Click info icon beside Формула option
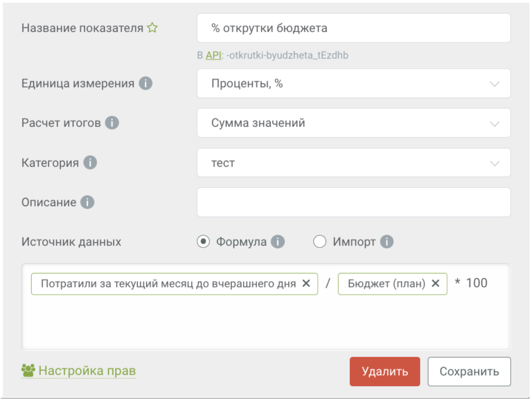This screenshot has height=401, width=532. point(278,242)
